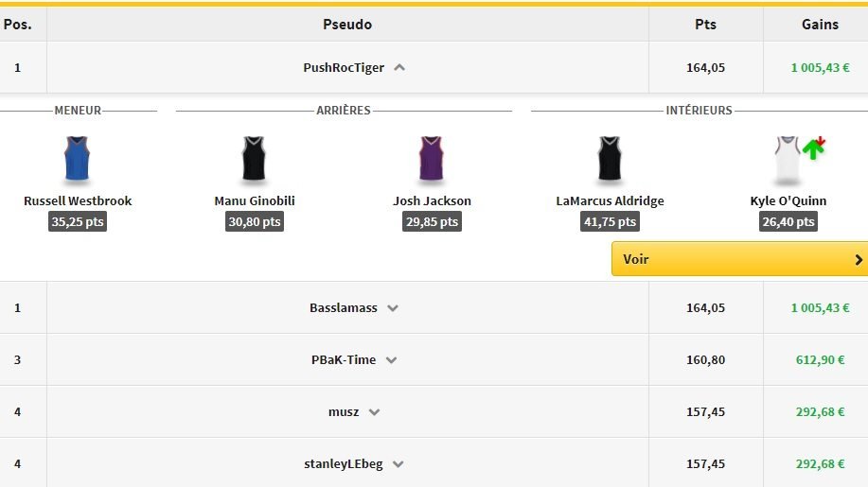This screenshot has height=487, width=868.
Task: Click Kyle O'Quinn's white jersey icon
Action: tap(787, 159)
